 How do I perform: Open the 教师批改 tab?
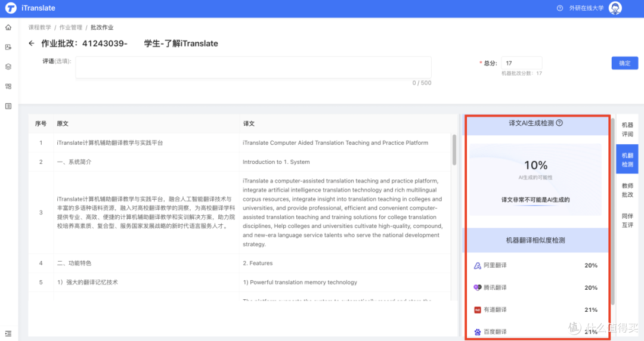tap(627, 190)
